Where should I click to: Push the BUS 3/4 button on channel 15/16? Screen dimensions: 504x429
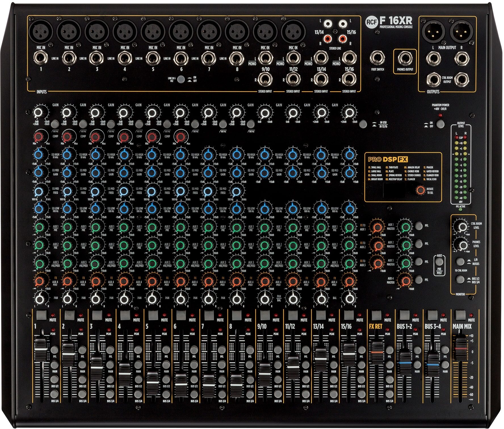pos(362,394)
